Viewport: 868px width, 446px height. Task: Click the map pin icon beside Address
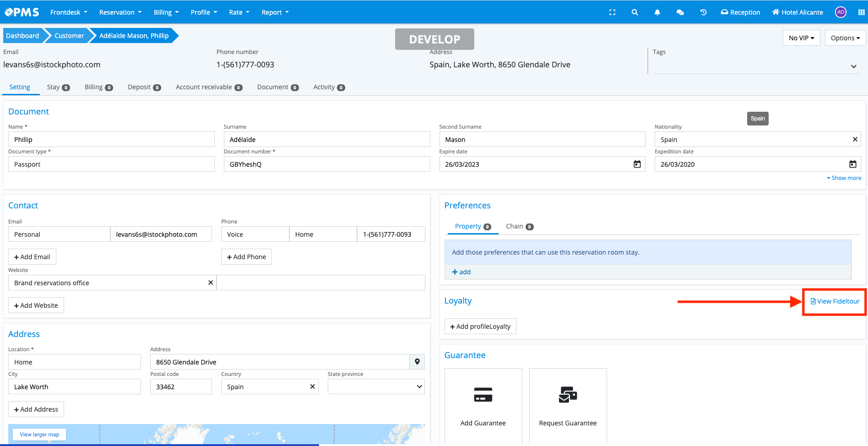tap(417, 362)
